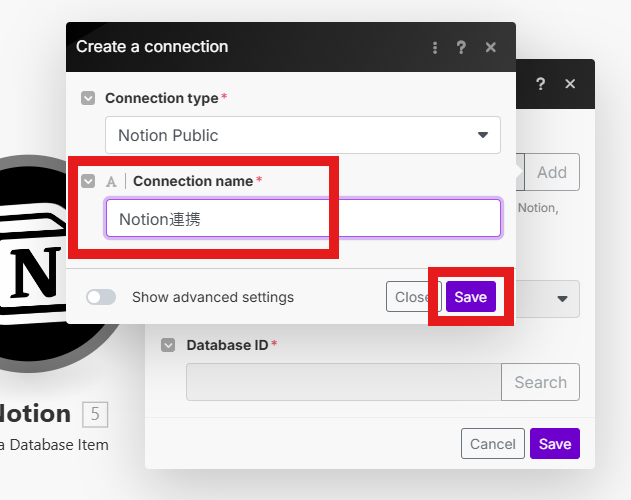This screenshot has height=500, width=631.
Task: Open the three-dot menu in Create a connection header
Action: click(435, 48)
